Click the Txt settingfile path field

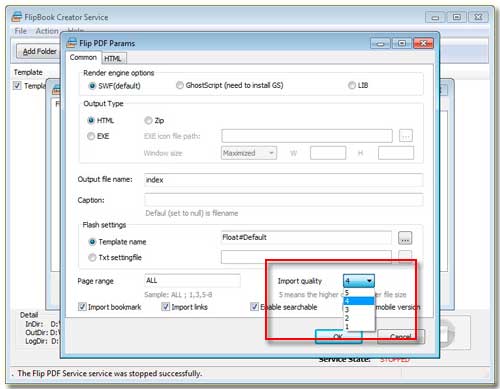pos(306,257)
